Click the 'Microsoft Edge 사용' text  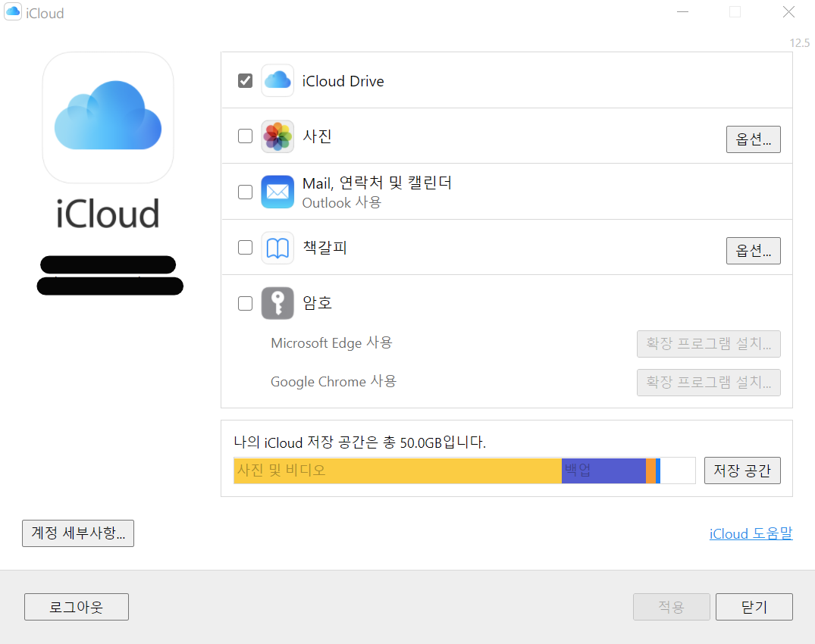pyautogui.click(x=331, y=343)
